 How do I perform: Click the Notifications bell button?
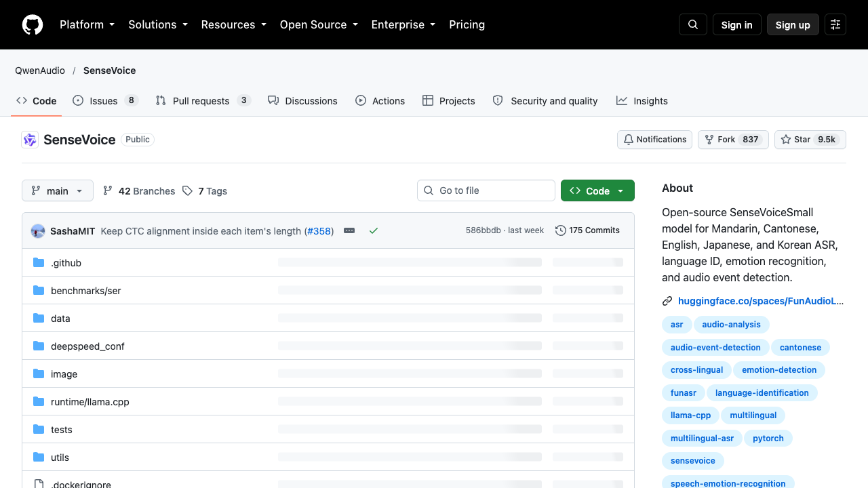[654, 140]
